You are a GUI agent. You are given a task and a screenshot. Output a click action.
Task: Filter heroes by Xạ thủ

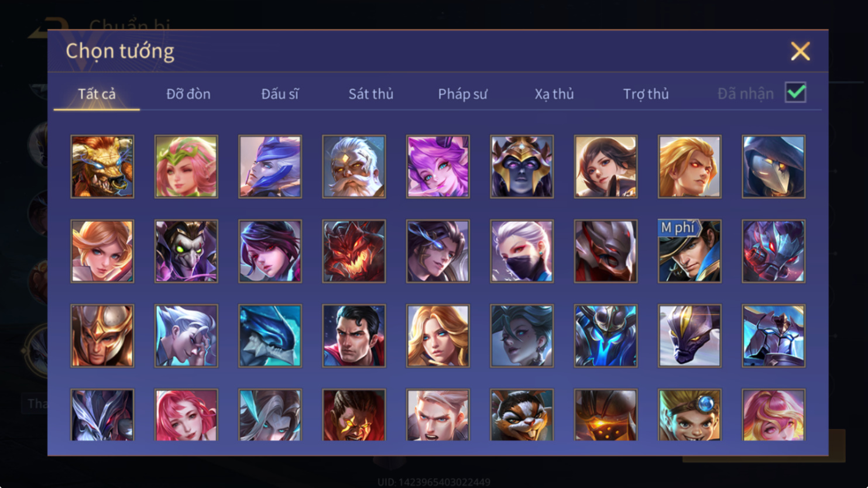[554, 94]
